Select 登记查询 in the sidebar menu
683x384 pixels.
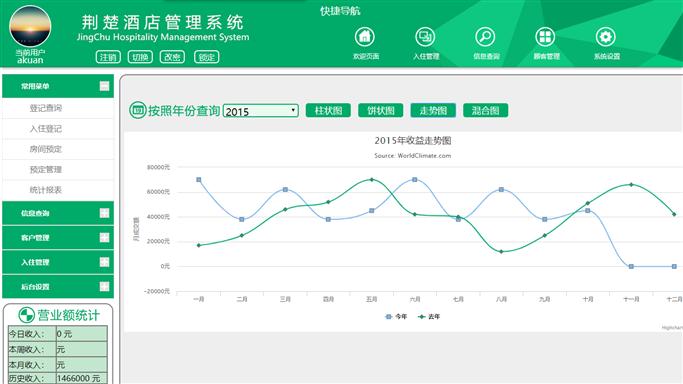pyautogui.click(x=46, y=108)
